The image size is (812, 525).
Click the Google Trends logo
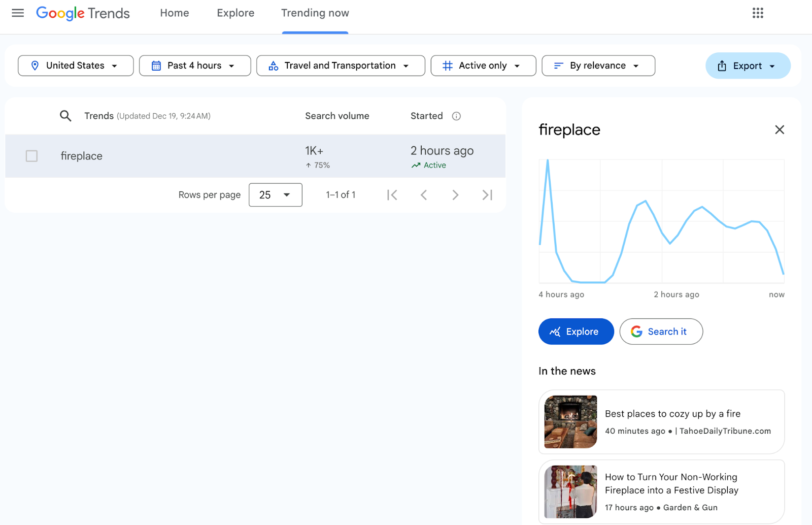(83, 13)
